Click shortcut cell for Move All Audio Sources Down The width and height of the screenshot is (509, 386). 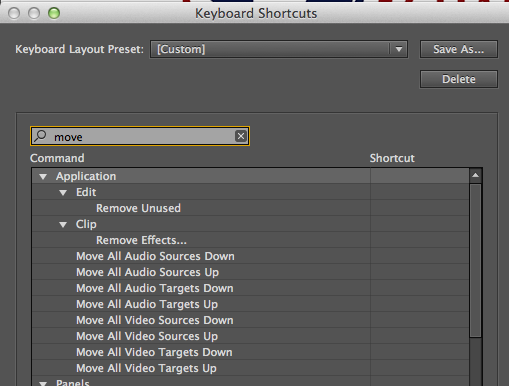point(420,256)
